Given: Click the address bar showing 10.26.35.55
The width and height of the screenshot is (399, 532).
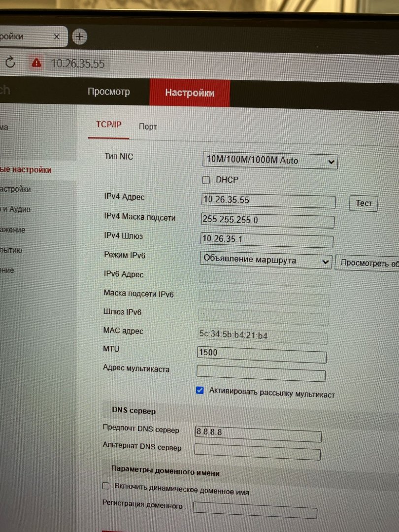Looking at the screenshot, I should click(x=78, y=64).
